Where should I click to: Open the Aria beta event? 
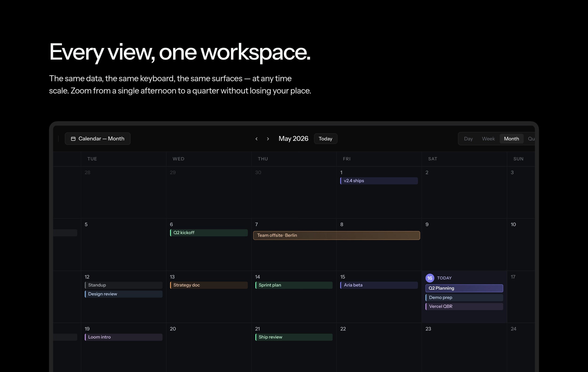379,285
